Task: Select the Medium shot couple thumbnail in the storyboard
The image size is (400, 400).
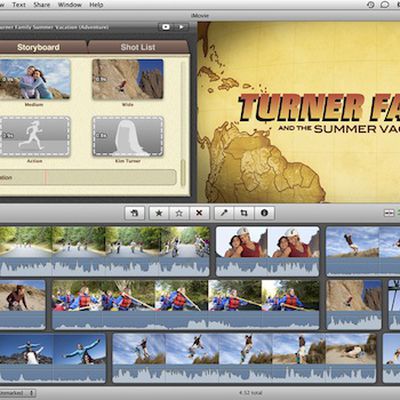Action: click(x=35, y=79)
